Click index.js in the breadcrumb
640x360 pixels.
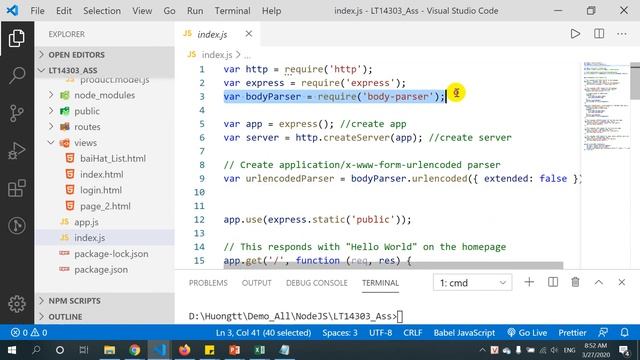(216, 55)
